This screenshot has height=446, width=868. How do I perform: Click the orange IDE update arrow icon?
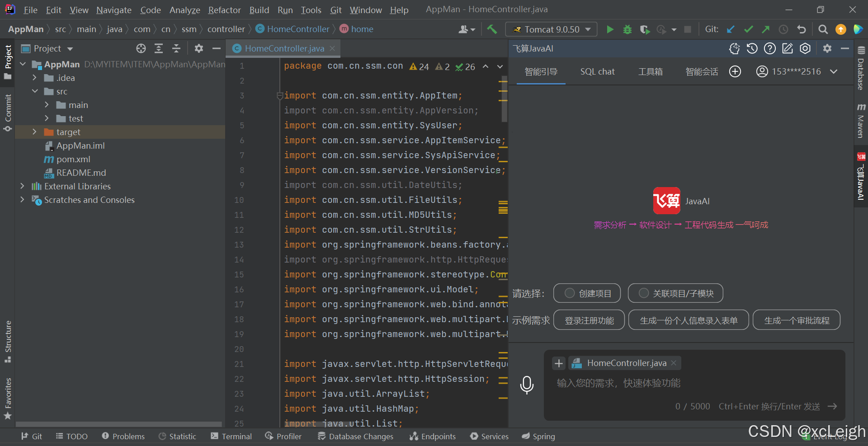point(841,29)
